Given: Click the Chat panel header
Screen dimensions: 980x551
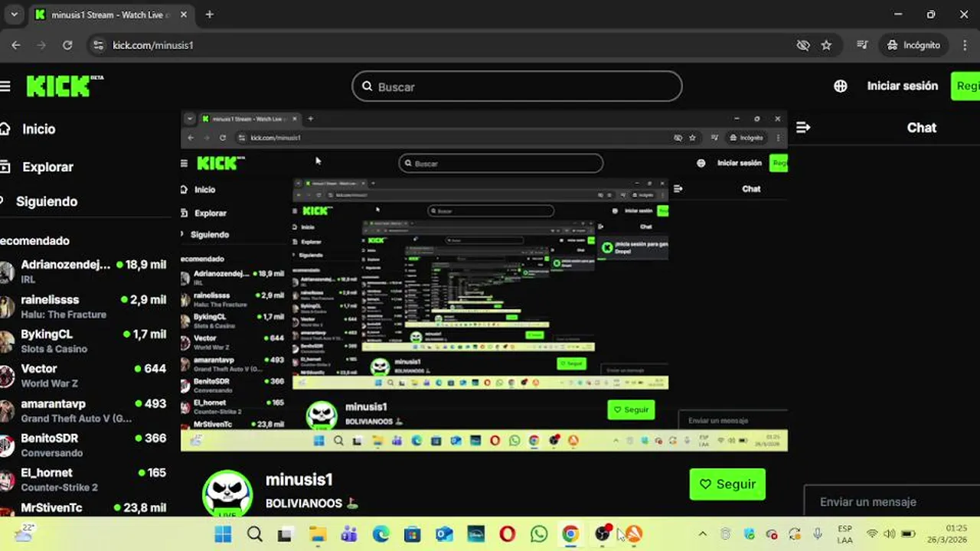Looking at the screenshot, I should 922,128.
